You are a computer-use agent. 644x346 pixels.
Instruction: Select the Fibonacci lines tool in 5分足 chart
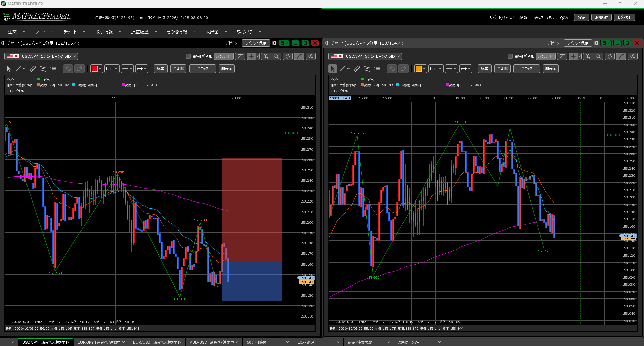(367, 69)
